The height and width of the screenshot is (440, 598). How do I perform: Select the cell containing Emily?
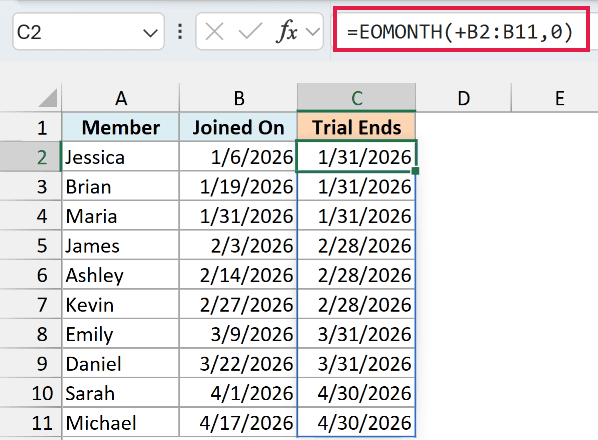121,334
